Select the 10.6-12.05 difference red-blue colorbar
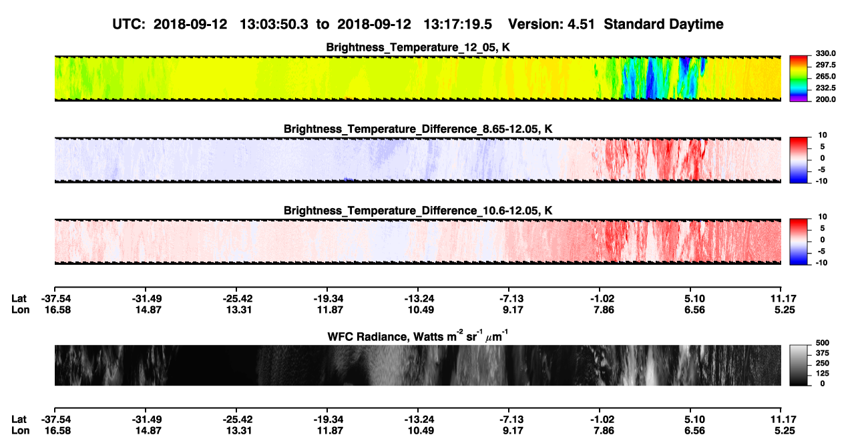The image size is (868, 445). pyautogui.click(x=799, y=241)
